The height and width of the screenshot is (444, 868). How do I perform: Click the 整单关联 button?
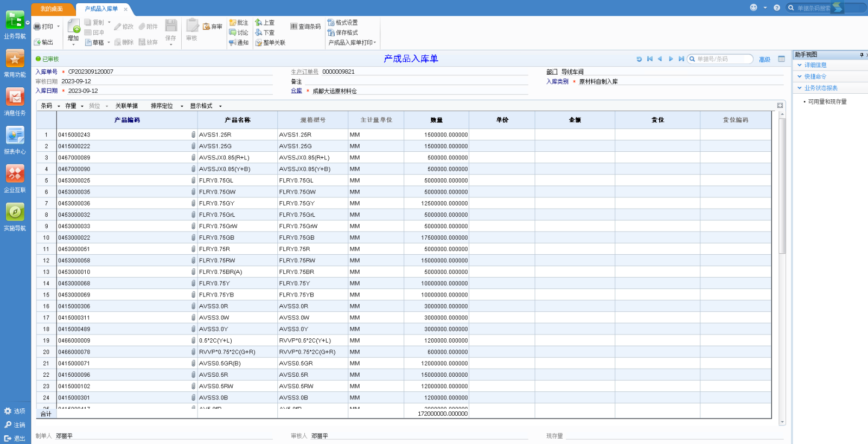pyautogui.click(x=270, y=42)
